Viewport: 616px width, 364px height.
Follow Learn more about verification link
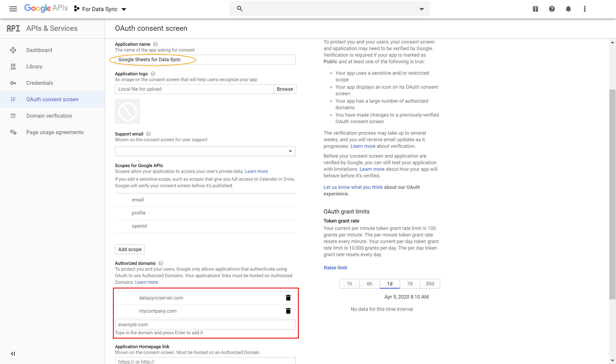(363, 146)
